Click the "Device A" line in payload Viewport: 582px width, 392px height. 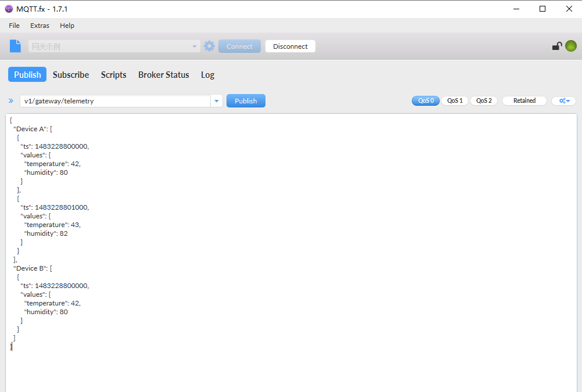point(33,129)
